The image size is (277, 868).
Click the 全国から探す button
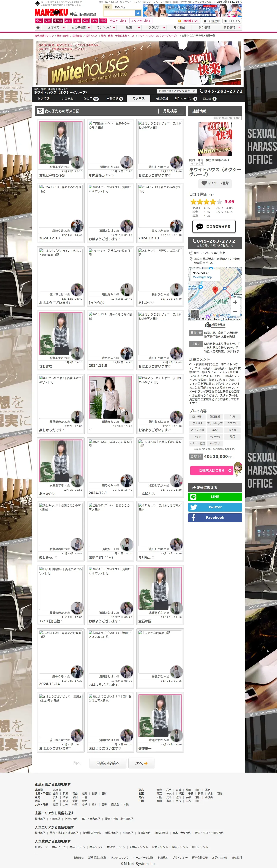point(118,21)
